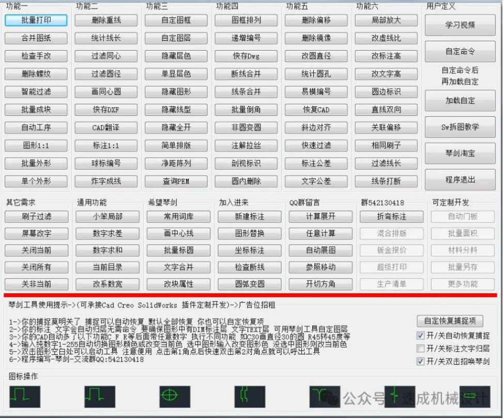Select the 快存DXF button
Viewport: 504px width, 420px height.
coord(106,110)
